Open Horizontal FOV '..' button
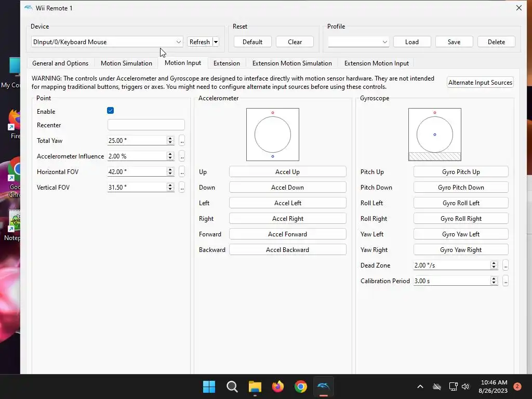This screenshot has height=399, width=532. coord(182,171)
